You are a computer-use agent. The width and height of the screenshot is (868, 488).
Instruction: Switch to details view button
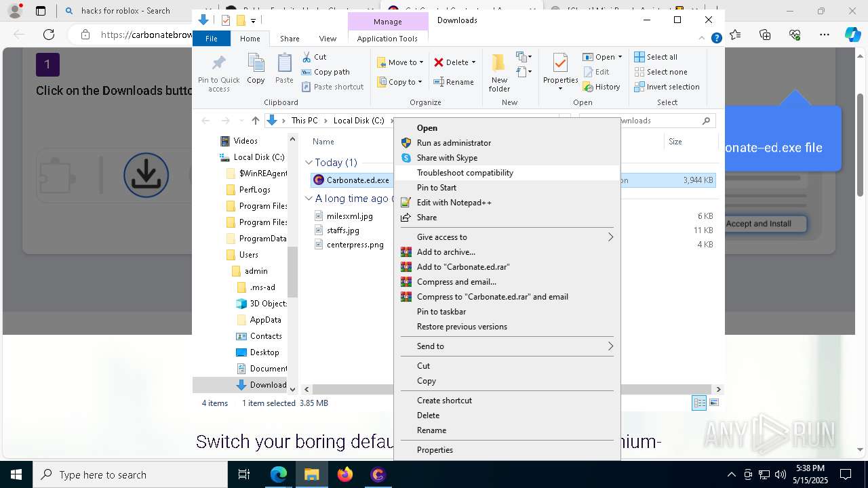pyautogui.click(x=699, y=403)
